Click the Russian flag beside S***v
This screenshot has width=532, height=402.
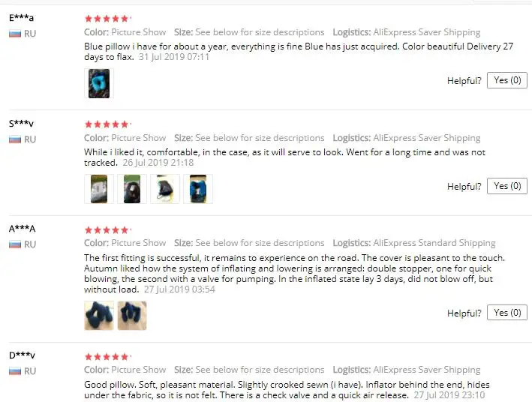pos(15,139)
